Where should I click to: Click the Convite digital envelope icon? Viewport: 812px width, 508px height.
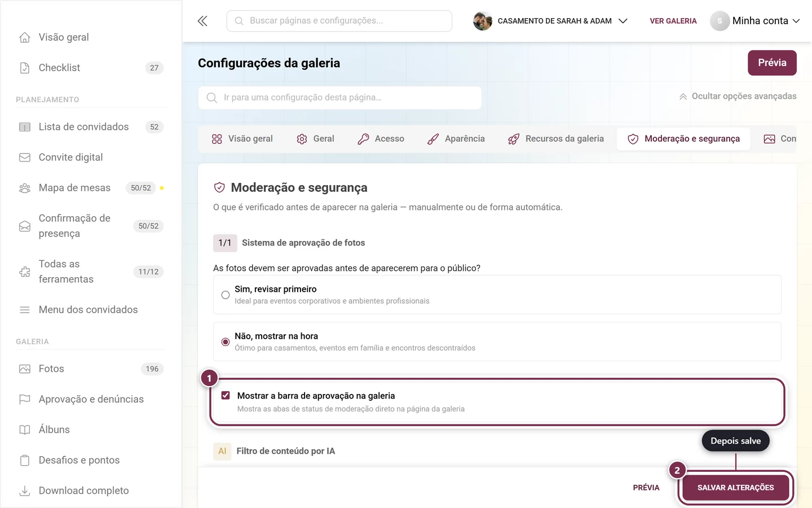[25, 157]
